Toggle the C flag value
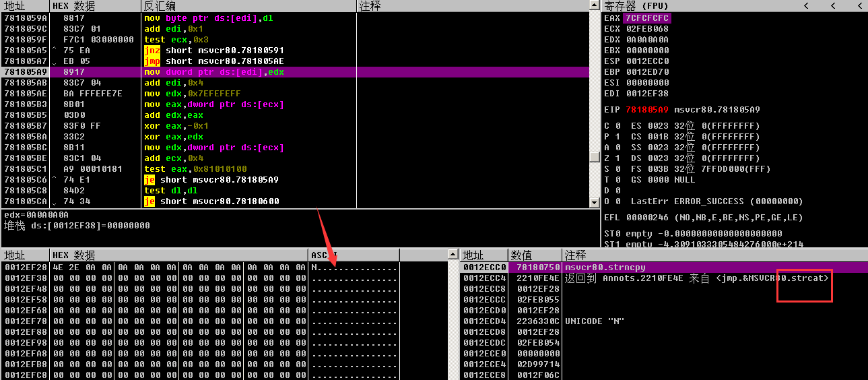 click(617, 126)
